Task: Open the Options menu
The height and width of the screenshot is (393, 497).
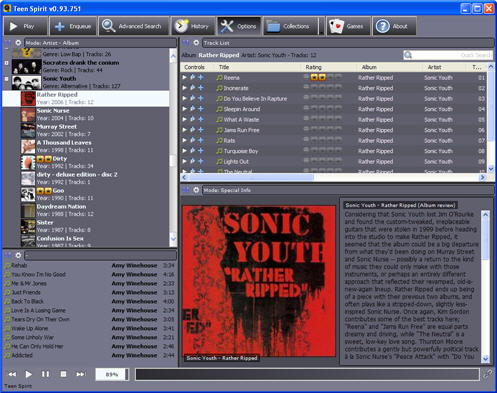Action: coord(239,26)
